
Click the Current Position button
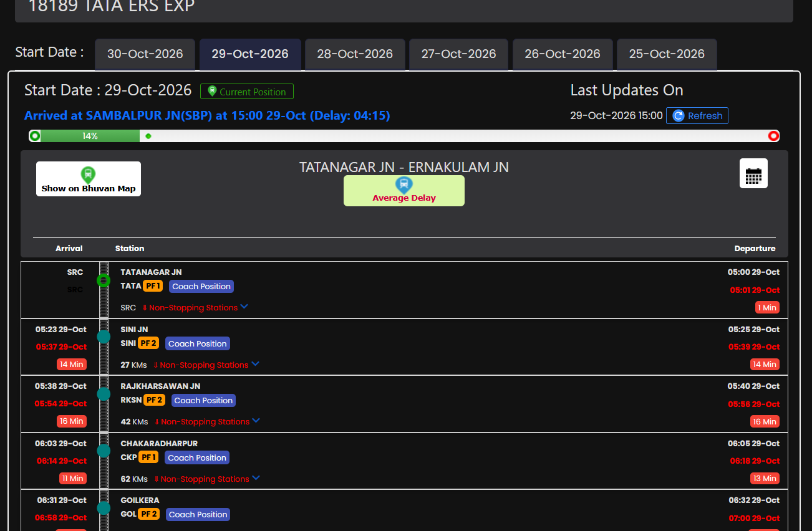[x=247, y=92]
